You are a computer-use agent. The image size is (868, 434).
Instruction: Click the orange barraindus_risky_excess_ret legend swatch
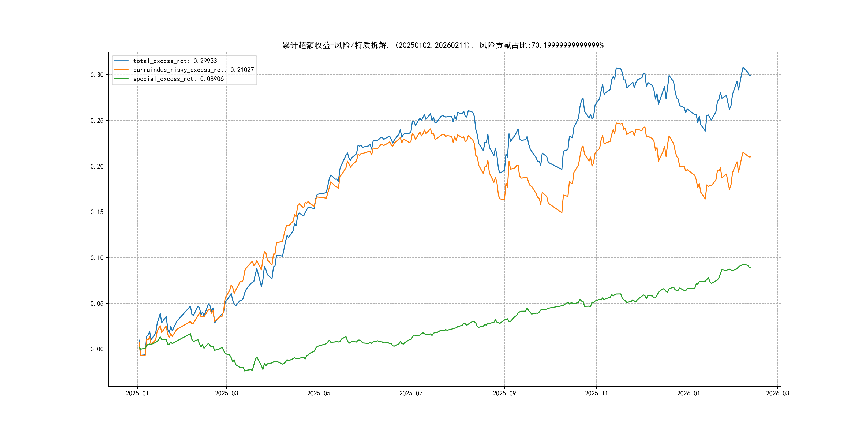tap(121, 70)
